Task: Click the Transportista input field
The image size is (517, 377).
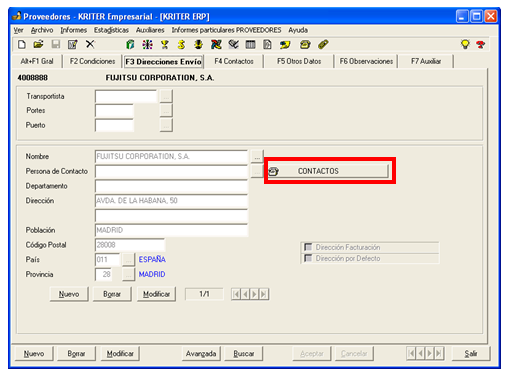Action: coord(126,96)
